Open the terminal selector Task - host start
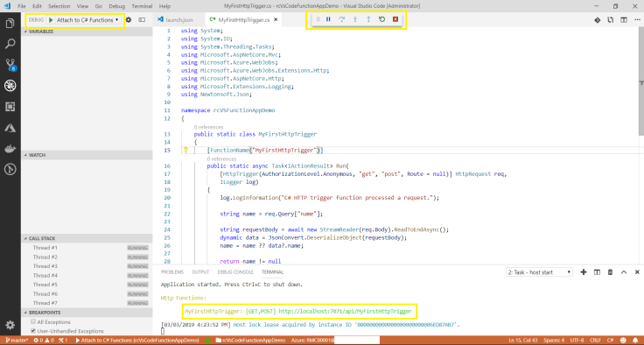The width and height of the screenshot is (644, 345). pos(539,272)
